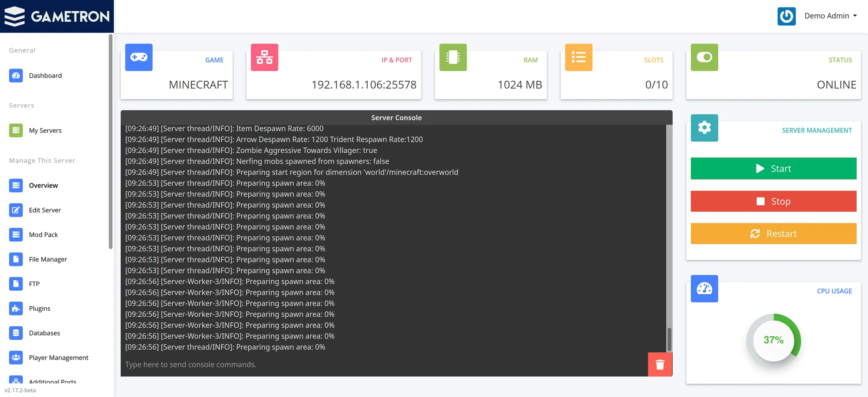Click the v2.17.2-beta version label
868x397 pixels.
tap(20, 390)
